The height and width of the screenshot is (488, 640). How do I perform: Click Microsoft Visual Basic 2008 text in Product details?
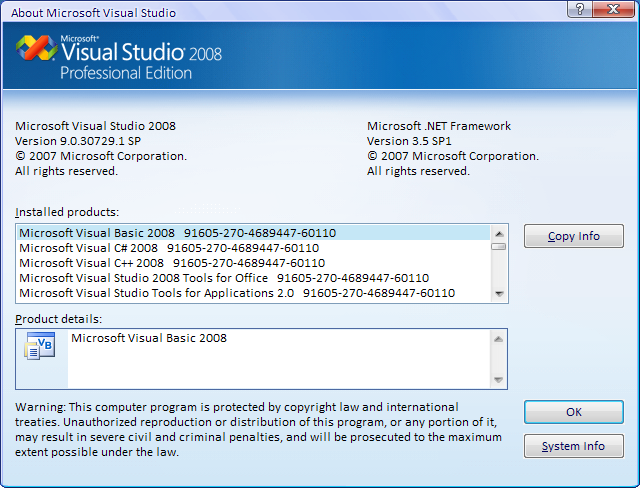pos(149,338)
